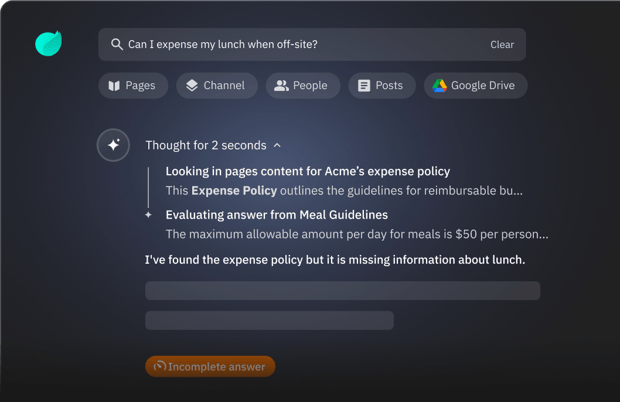
Task: Click the circled AI sparkle icon
Action: [113, 145]
